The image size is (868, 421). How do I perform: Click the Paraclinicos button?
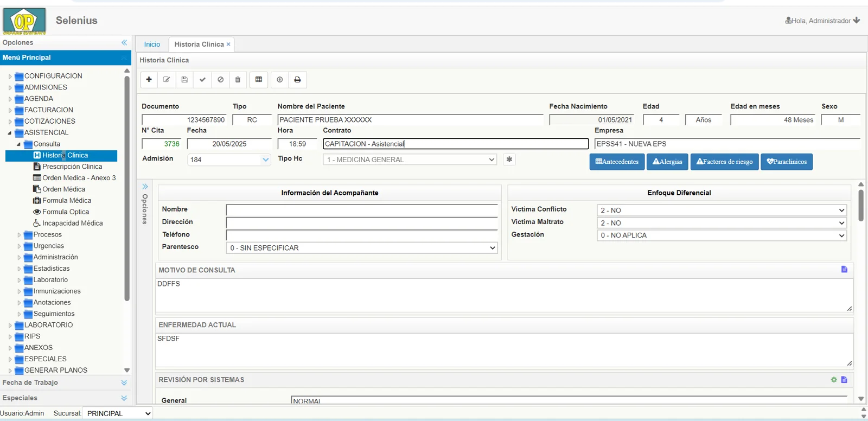(x=787, y=162)
